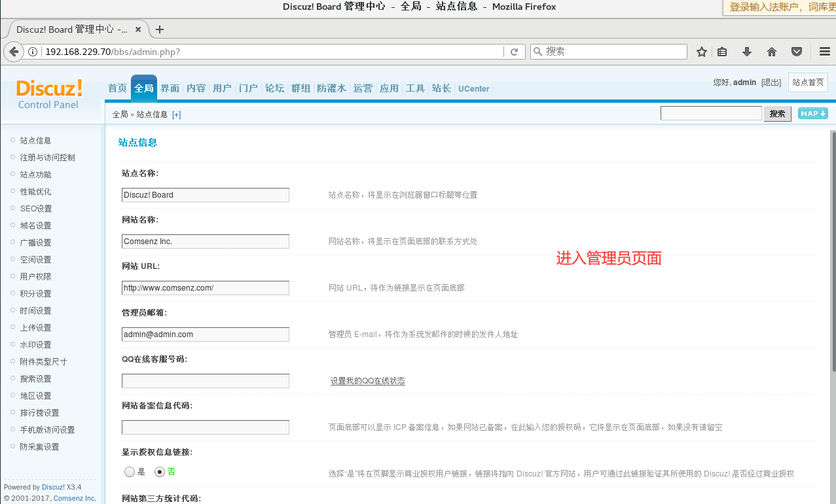Select 上传设置 in sidebar
Screen dimensions: 836x504
click(x=35, y=328)
